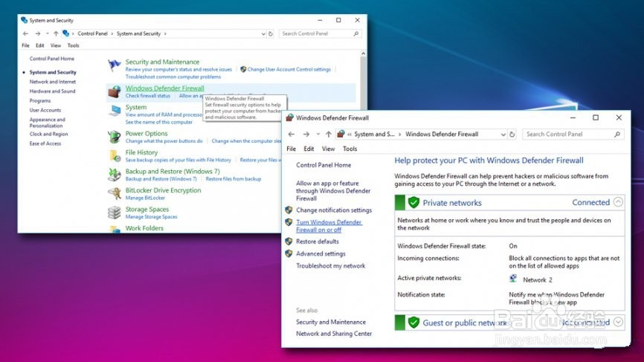This screenshot has width=644, height=362.
Task: Open address bar dropdown in System and Security window
Action: [x=263, y=33]
